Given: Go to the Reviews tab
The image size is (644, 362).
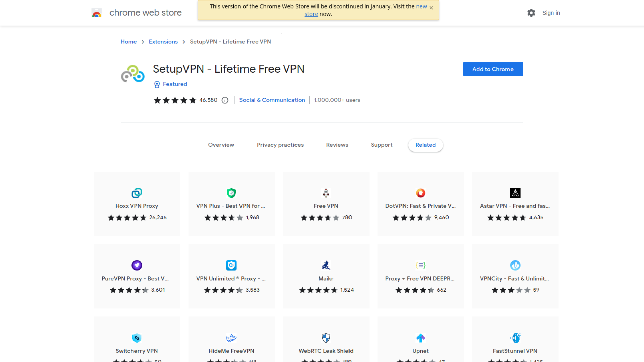Looking at the screenshot, I should 337,145.
